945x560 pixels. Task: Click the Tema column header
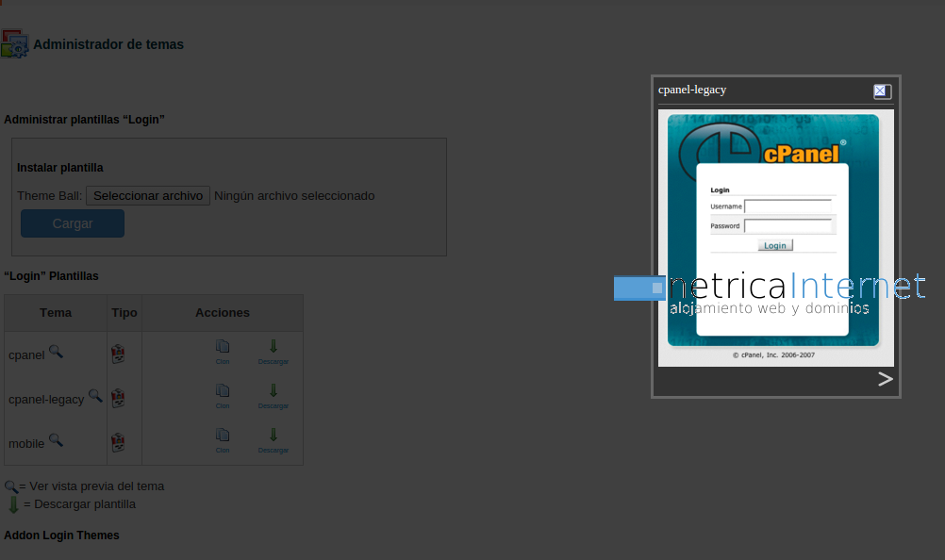coord(56,313)
